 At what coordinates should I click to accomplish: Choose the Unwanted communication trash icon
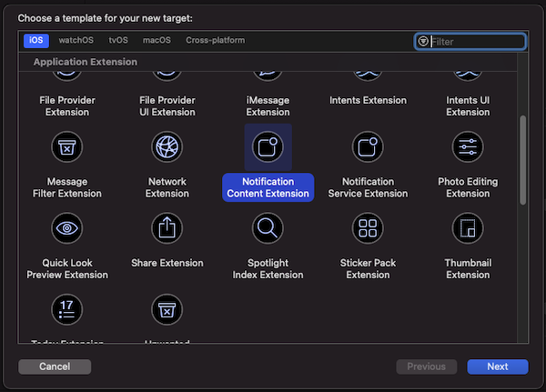[167, 309]
